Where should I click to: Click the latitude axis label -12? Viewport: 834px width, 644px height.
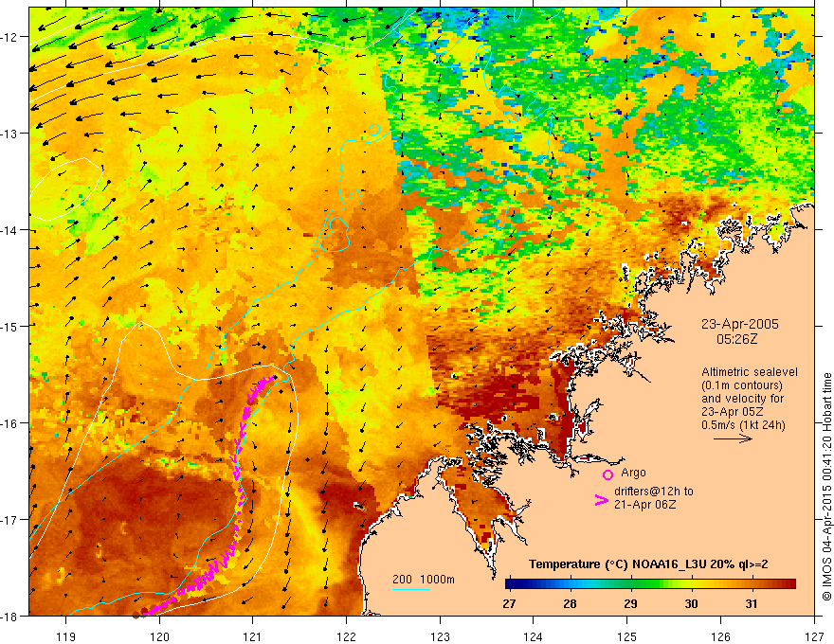point(9,37)
